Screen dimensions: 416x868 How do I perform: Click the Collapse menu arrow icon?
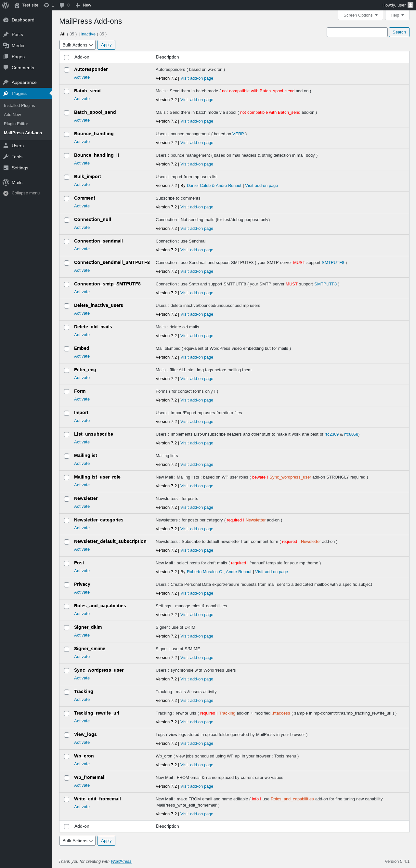pos(6,193)
